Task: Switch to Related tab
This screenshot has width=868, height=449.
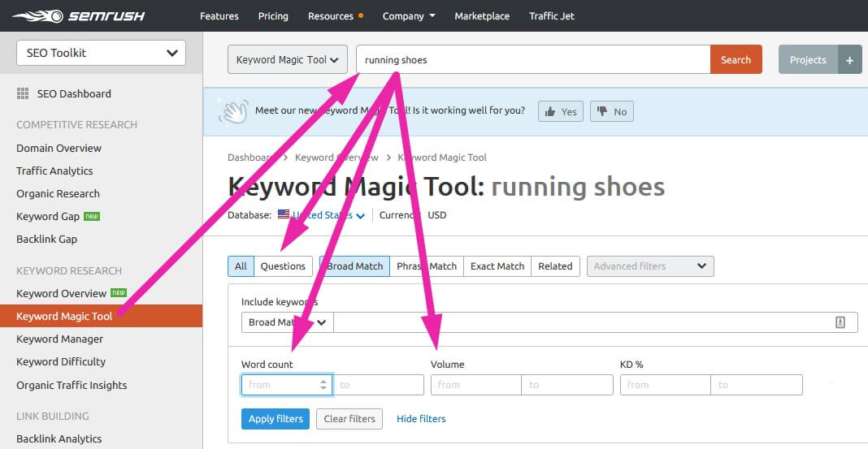Action: pos(555,266)
